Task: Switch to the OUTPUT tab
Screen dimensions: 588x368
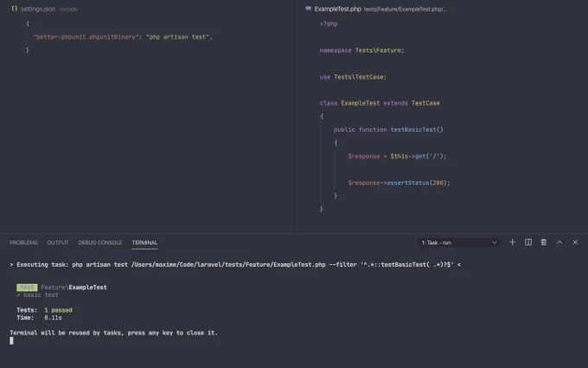Action: (58, 242)
